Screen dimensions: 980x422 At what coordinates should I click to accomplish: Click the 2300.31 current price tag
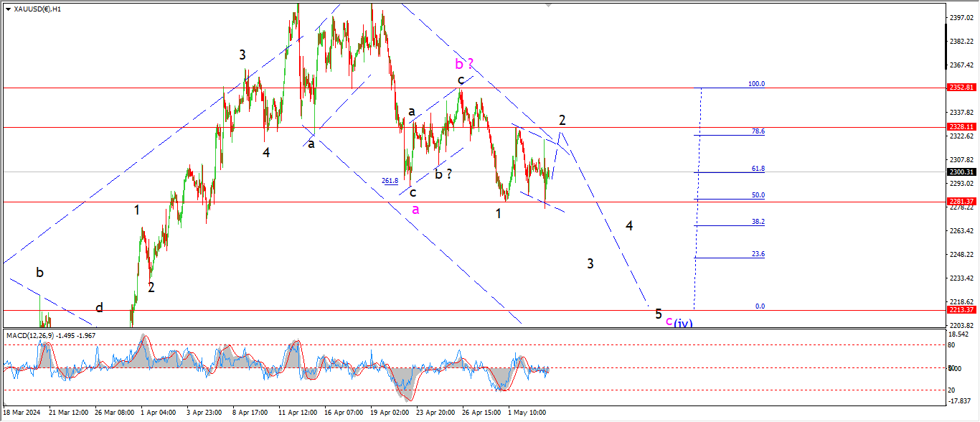[959, 172]
